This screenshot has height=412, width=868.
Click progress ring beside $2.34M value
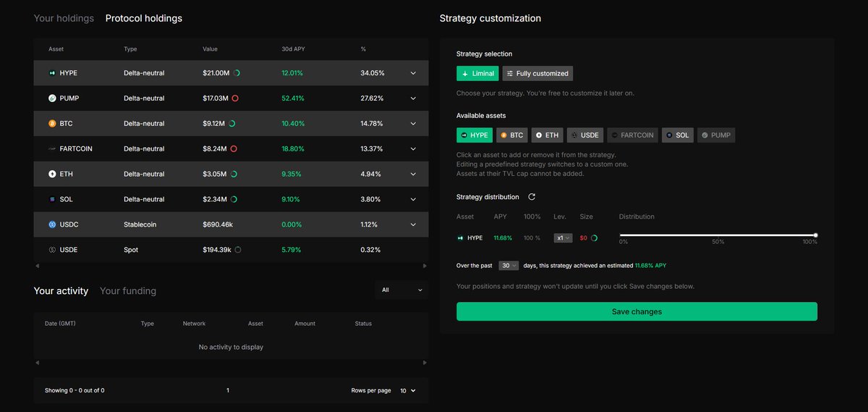(x=234, y=199)
